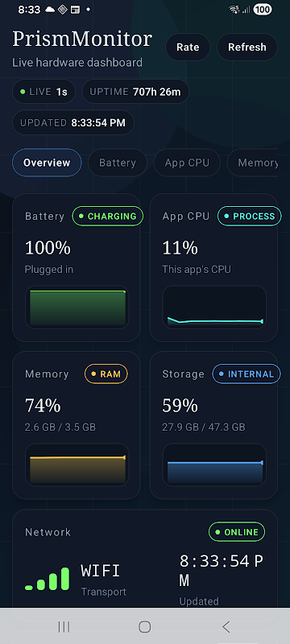Tap the LIVE 1s interval chip
The image size is (290, 644).
point(44,92)
